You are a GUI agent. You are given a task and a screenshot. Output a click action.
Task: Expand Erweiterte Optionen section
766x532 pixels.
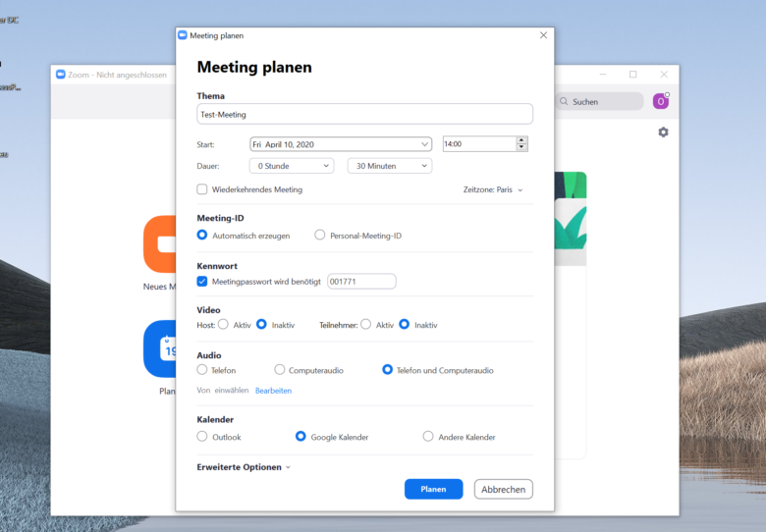point(244,467)
